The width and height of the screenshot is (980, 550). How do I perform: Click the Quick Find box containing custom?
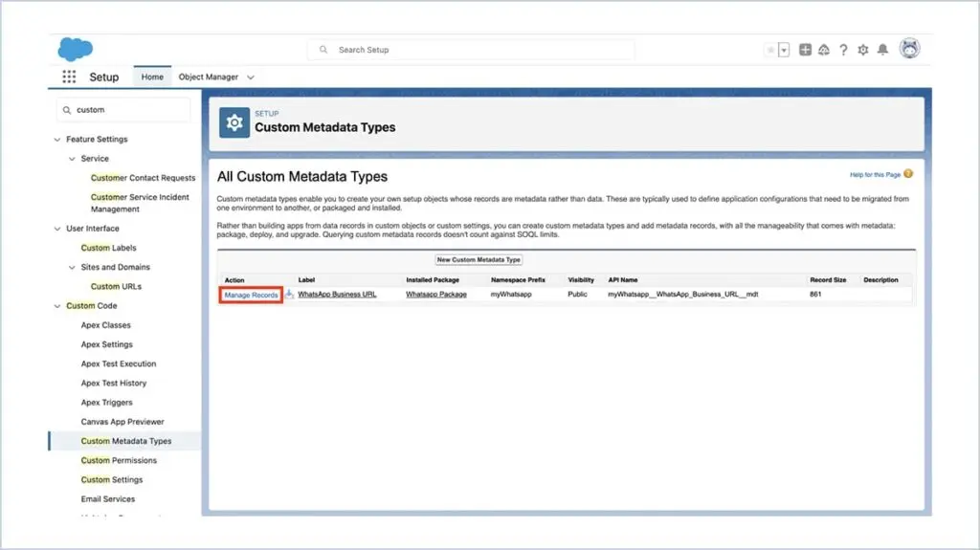123,109
